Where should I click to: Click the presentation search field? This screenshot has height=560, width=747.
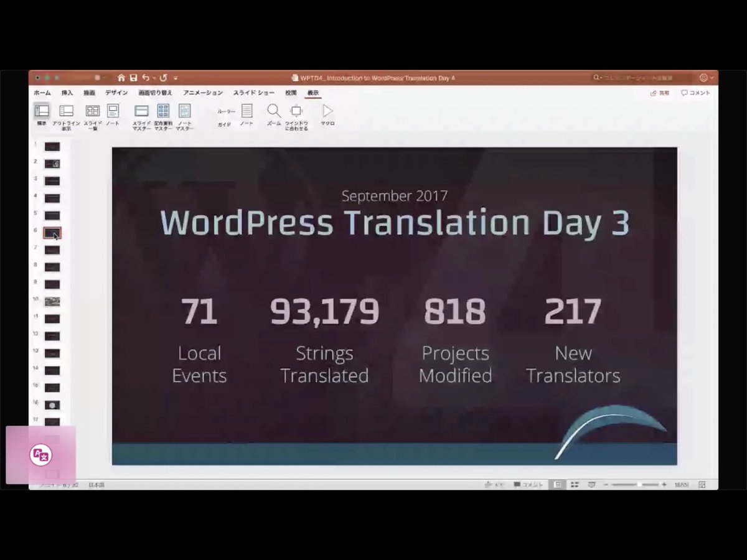[x=641, y=78]
